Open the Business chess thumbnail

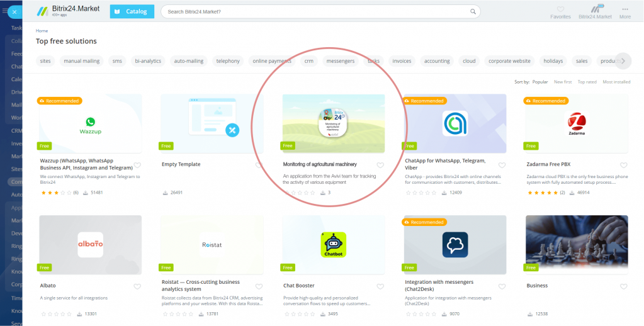click(577, 245)
